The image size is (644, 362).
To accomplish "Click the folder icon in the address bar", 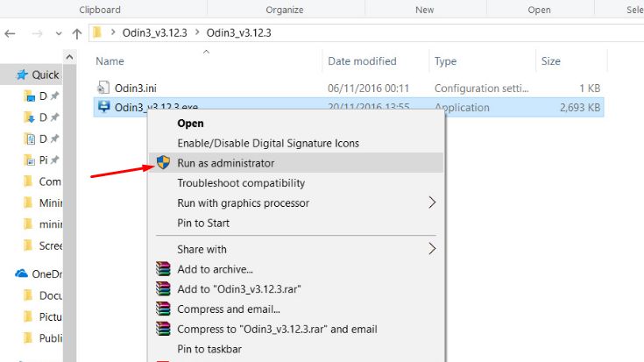I will click(x=99, y=33).
